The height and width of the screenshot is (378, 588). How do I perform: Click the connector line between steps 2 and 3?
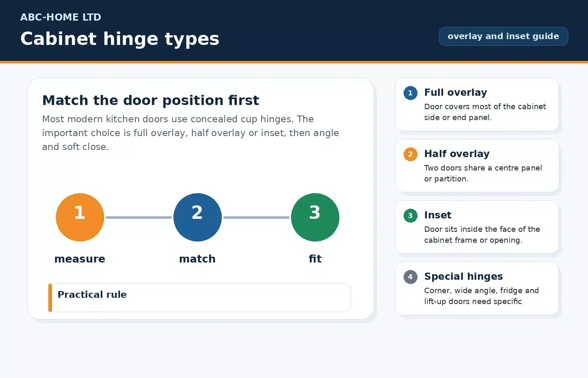click(256, 217)
